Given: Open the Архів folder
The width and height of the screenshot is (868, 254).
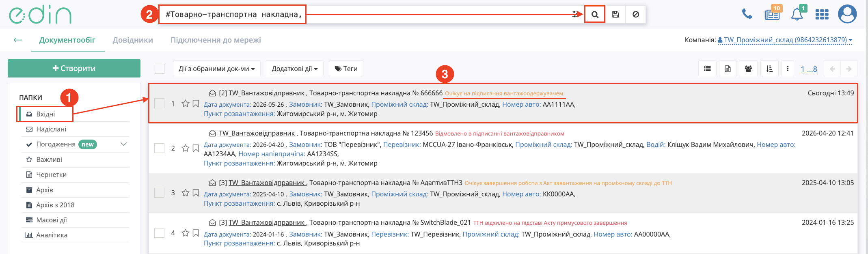Looking at the screenshot, I should tap(45, 190).
